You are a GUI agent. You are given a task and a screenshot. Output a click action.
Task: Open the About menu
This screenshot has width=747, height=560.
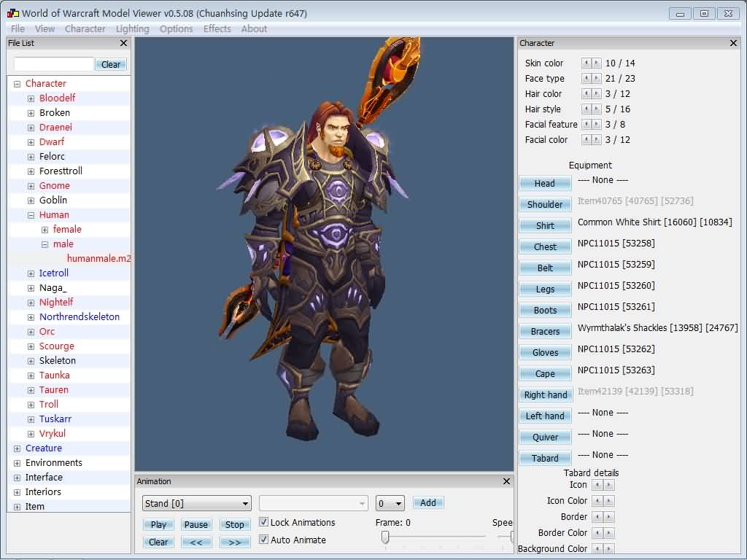pyautogui.click(x=254, y=28)
